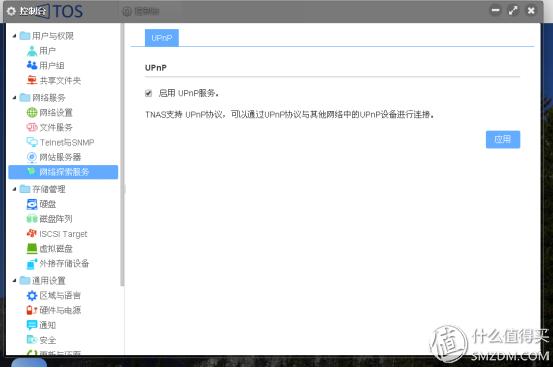Maximize the control panel window

514,11
